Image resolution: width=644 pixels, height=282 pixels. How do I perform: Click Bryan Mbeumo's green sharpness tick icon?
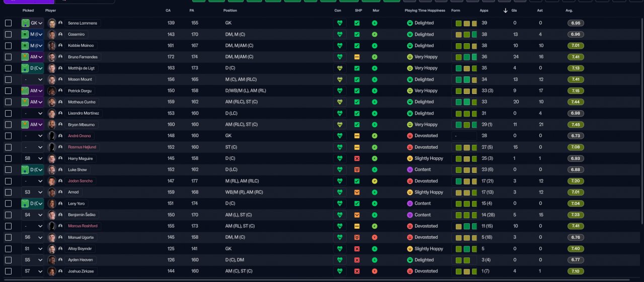(357, 125)
